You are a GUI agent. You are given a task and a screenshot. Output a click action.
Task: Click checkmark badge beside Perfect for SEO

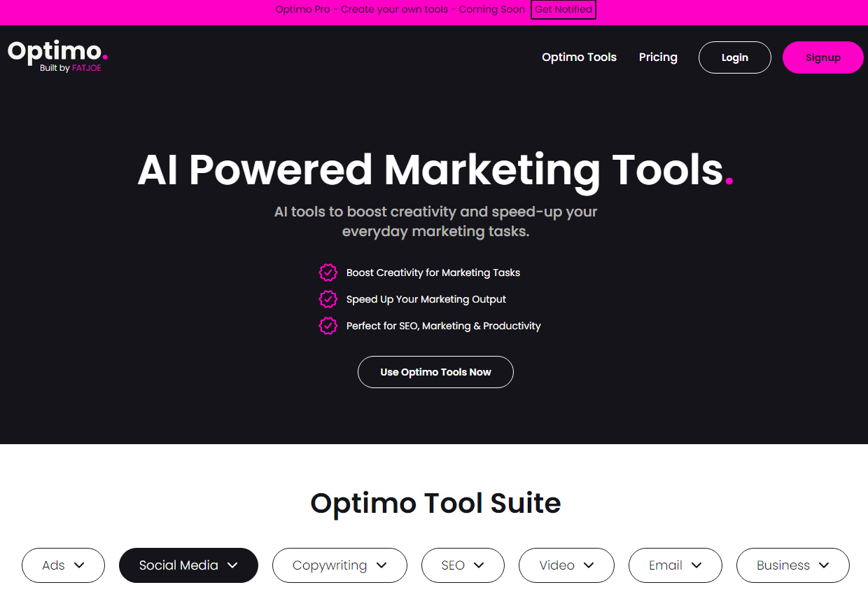(x=328, y=326)
